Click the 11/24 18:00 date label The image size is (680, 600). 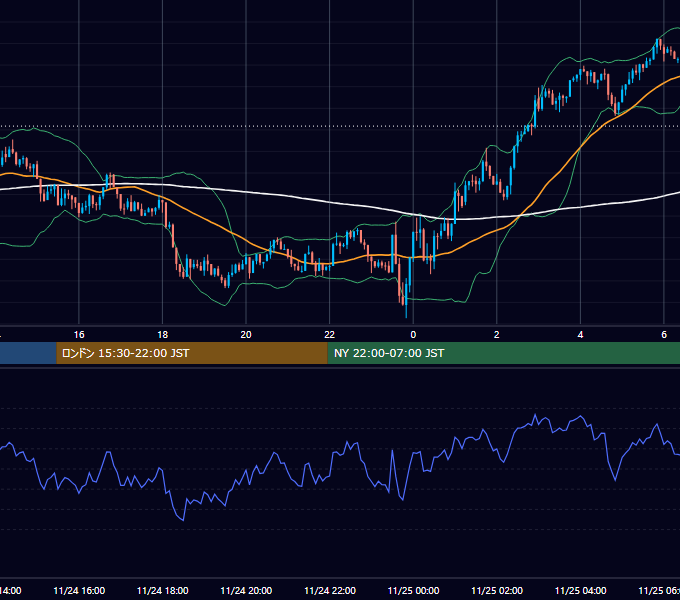(x=163, y=590)
